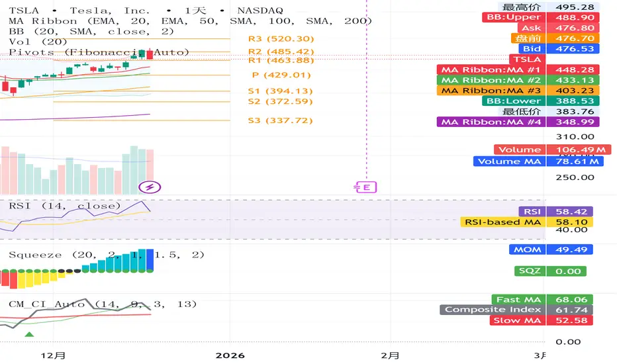617x364 pixels.
Task: Select the Vol (20) indicator legend
Action: click(x=38, y=42)
